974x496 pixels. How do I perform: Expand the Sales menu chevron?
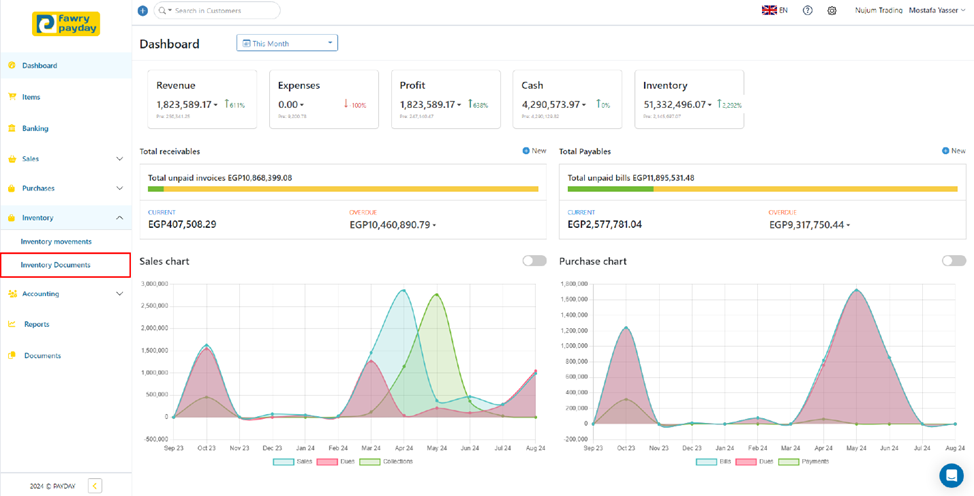coord(120,159)
